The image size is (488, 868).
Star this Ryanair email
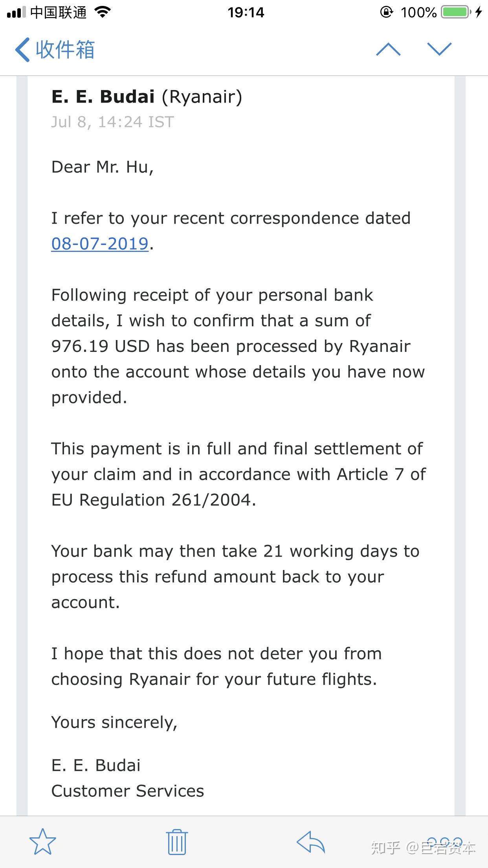(x=43, y=842)
